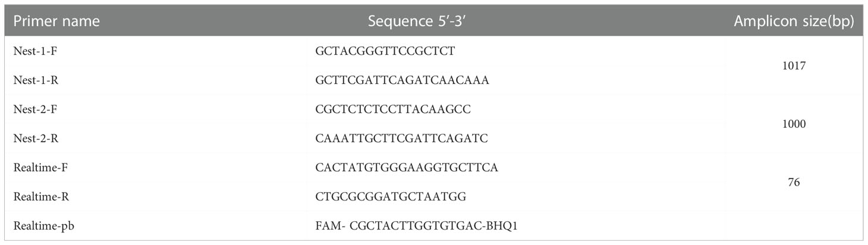Click sequence CACTATGTGGGAAGGTGCTTCA
The height and width of the screenshot is (245, 868).
click(407, 168)
